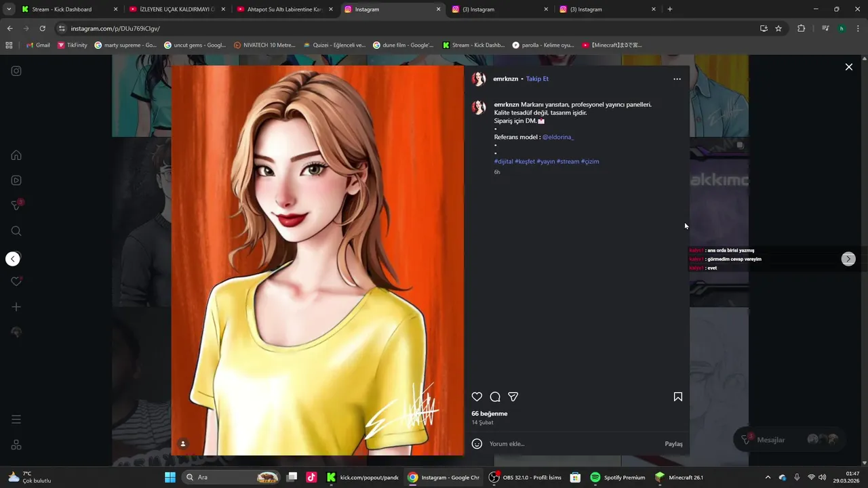Open the hamburger More menu in sidebar
The width and height of the screenshot is (868, 488).
(16, 420)
